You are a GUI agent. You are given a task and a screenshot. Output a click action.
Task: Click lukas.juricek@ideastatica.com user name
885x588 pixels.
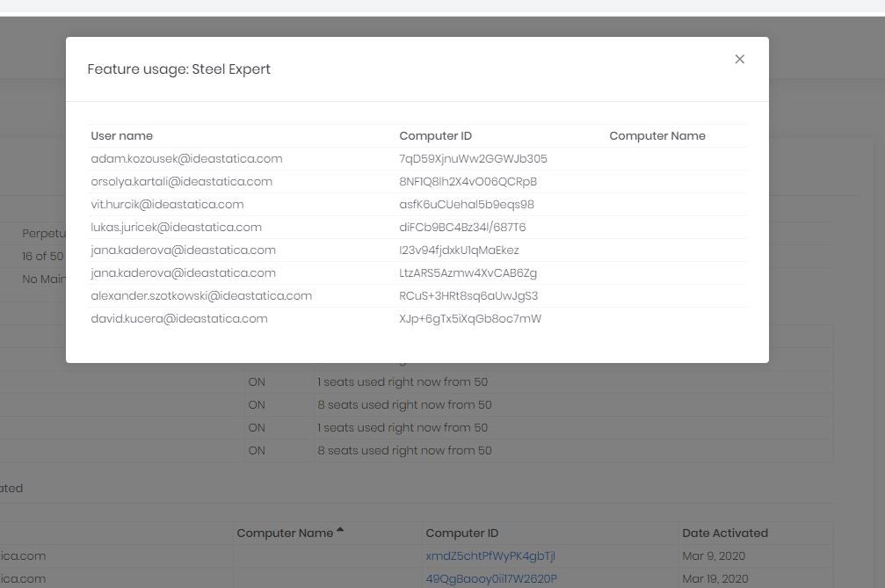[x=176, y=228]
